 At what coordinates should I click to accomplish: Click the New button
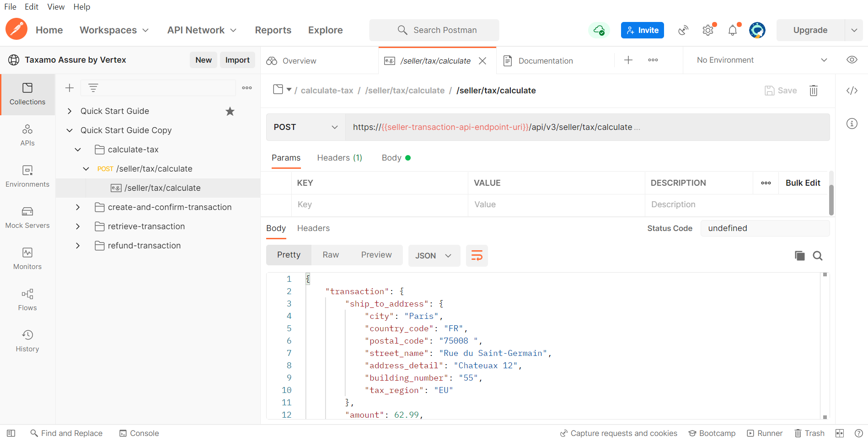tap(204, 60)
